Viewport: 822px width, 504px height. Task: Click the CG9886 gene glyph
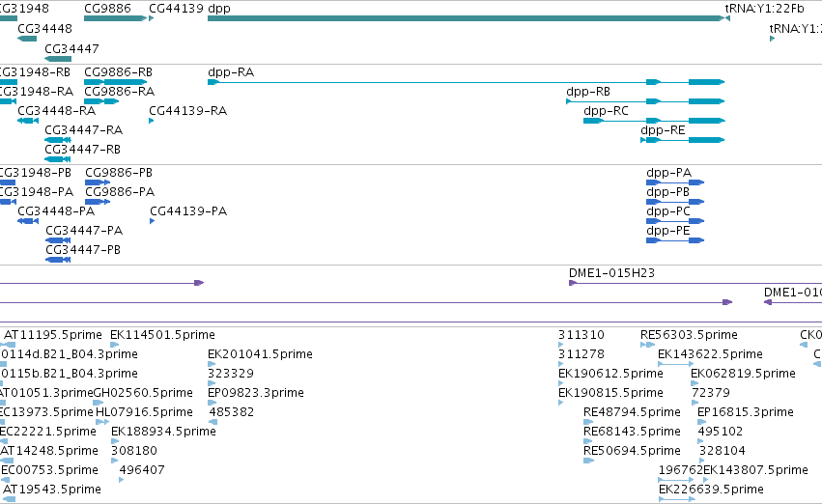tap(115, 18)
